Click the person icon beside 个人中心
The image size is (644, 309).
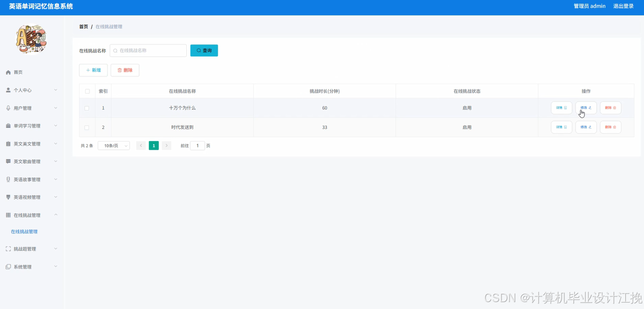[8, 90]
